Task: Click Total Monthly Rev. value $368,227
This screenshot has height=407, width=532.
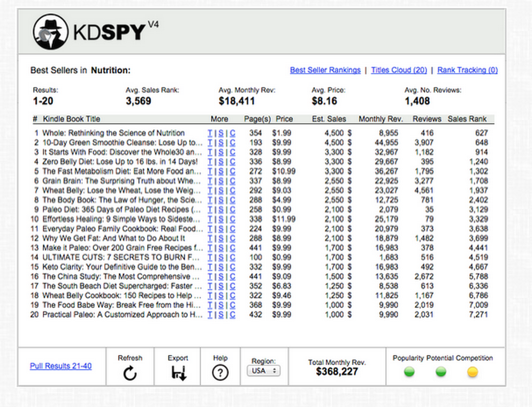Action: pyautogui.click(x=337, y=371)
